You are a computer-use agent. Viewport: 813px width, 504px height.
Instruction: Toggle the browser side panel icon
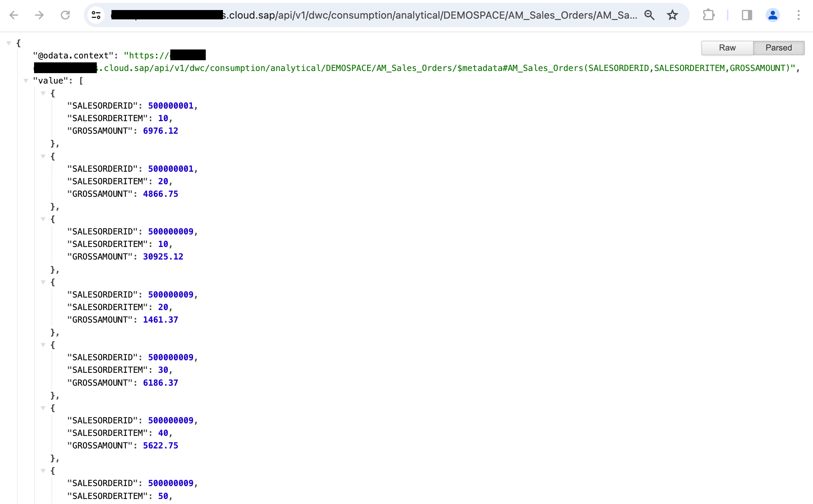point(747,15)
